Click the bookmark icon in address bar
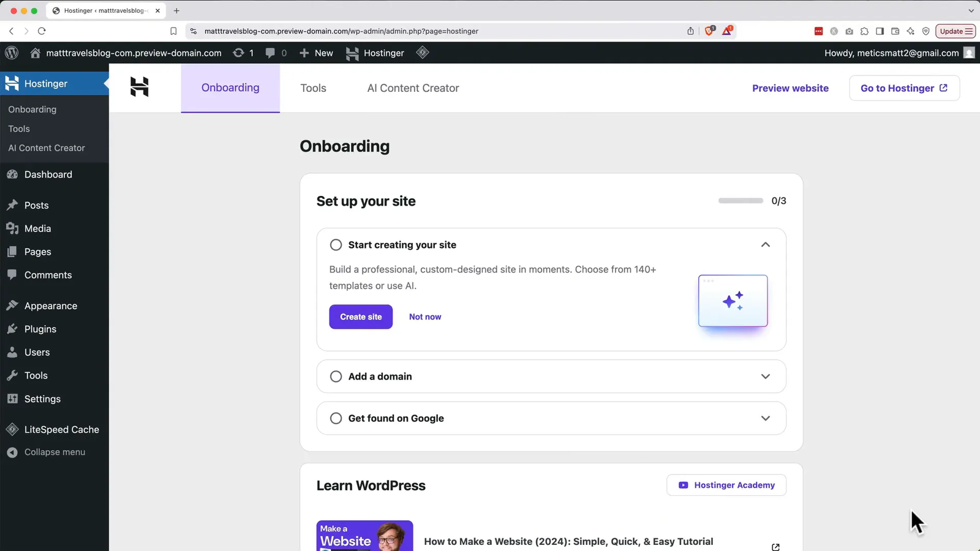980x551 pixels. [x=173, y=31]
